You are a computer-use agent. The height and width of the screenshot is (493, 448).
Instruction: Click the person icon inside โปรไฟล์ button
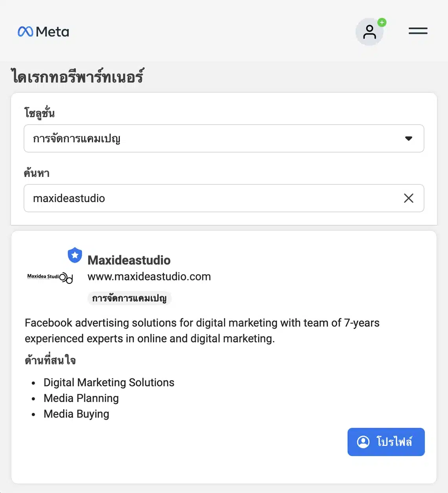(363, 442)
